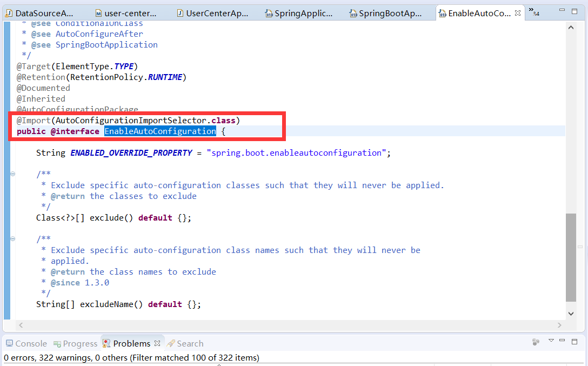Click the ENABLED_OVERRIDE_PROPERTY constant
588x366 pixels.
pyautogui.click(x=131, y=153)
